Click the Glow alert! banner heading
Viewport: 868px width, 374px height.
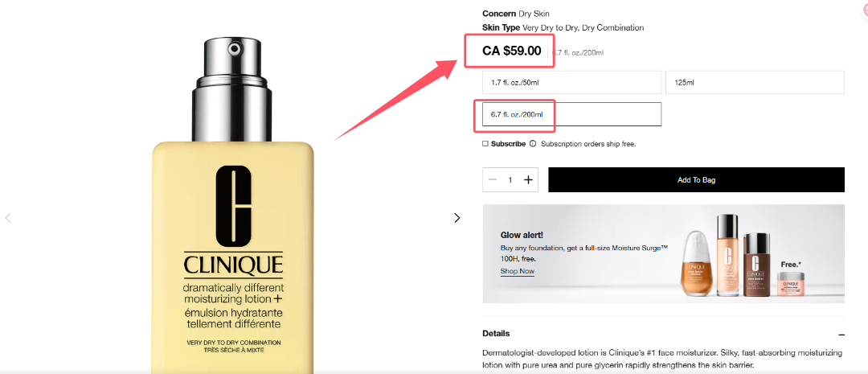pos(522,235)
